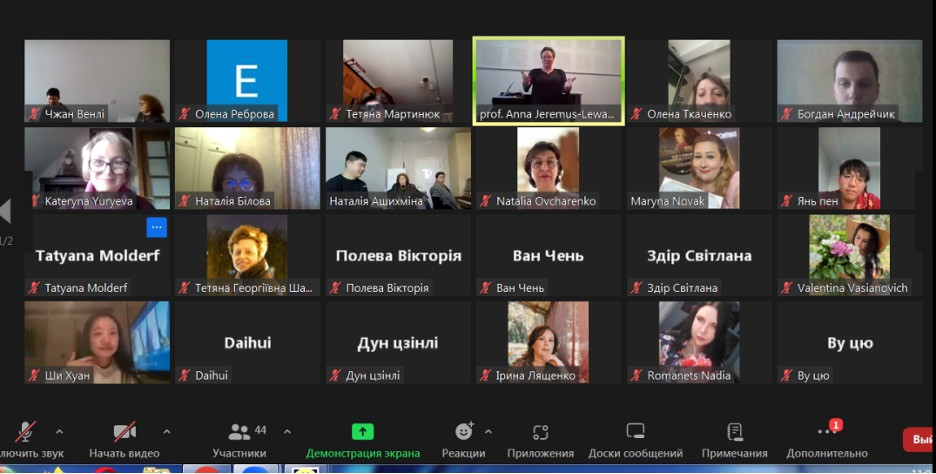Screen dimensions: 936x474
Task: Click muted mic icon beside Наталія Білова
Action: [x=185, y=201]
